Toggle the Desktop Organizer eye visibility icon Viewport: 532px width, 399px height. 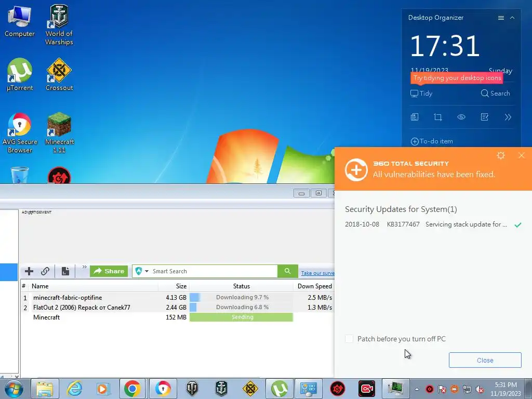coord(461,117)
